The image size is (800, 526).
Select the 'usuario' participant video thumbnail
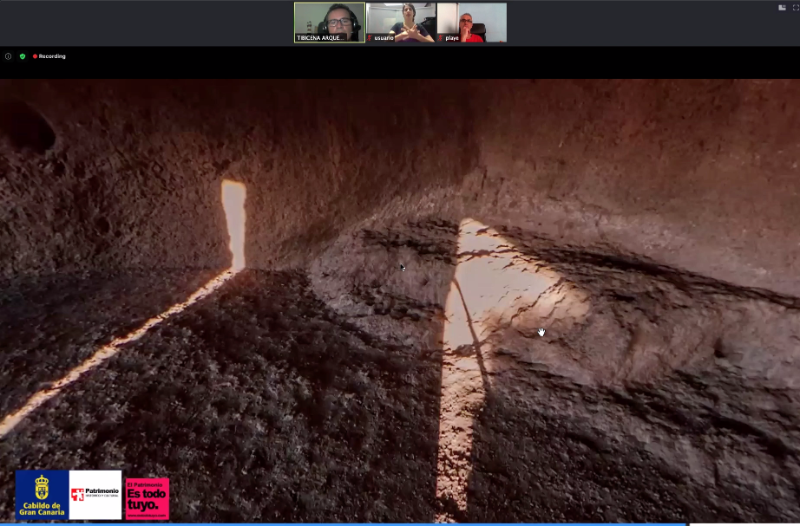click(x=399, y=20)
